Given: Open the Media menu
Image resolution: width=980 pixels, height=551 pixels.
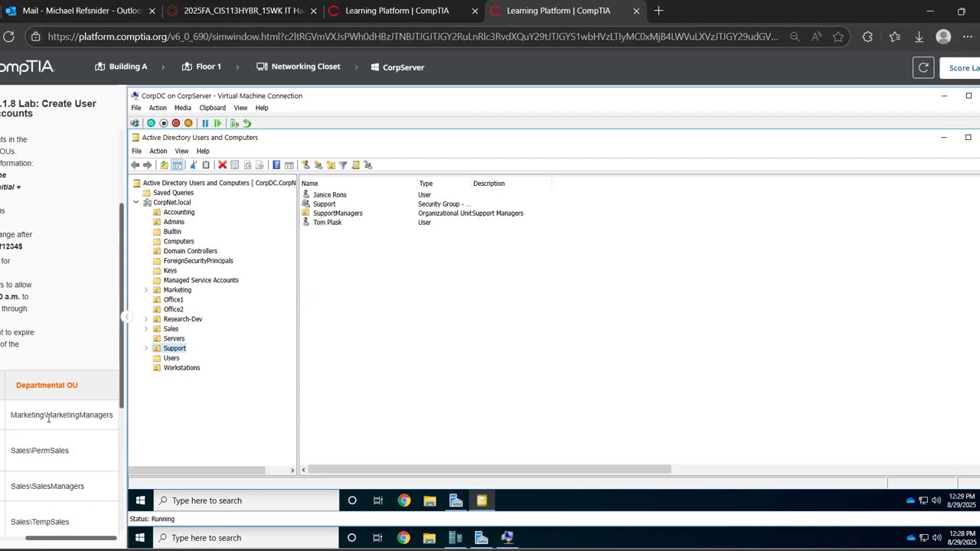Looking at the screenshot, I should 182,108.
